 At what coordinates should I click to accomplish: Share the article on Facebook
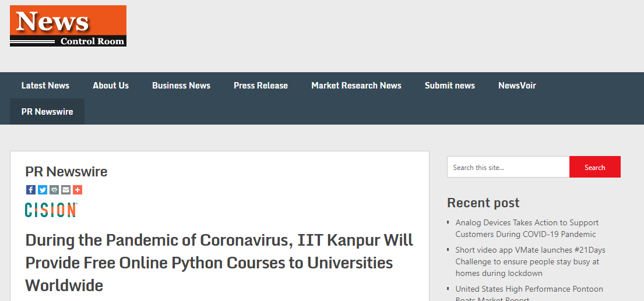coord(31,189)
